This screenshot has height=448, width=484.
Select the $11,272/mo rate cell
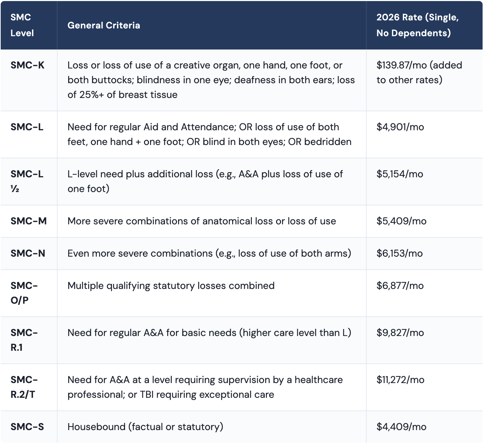[x=400, y=380]
